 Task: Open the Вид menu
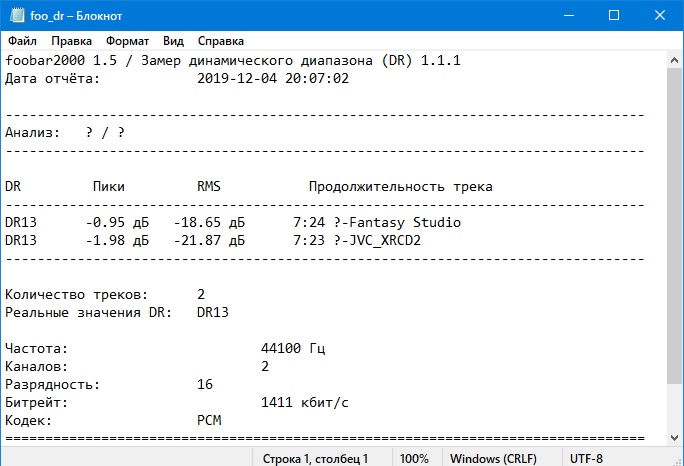173,41
